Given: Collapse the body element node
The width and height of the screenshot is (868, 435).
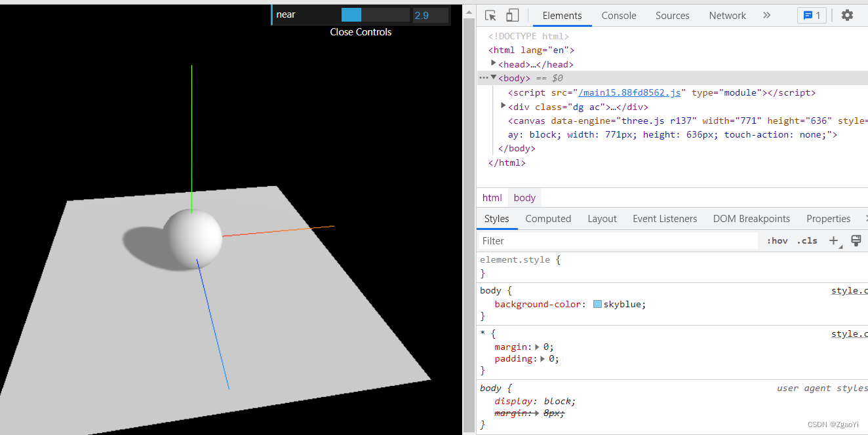Looking at the screenshot, I should pos(493,78).
